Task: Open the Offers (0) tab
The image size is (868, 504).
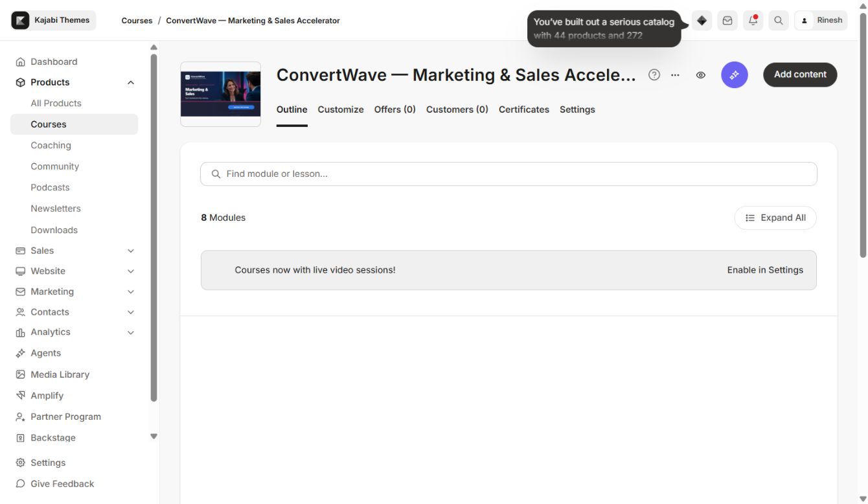Action: tap(395, 109)
